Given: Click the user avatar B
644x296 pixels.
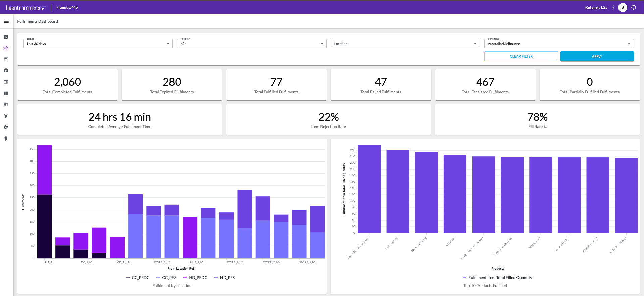Looking at the screenshot, I should point(623,7).
